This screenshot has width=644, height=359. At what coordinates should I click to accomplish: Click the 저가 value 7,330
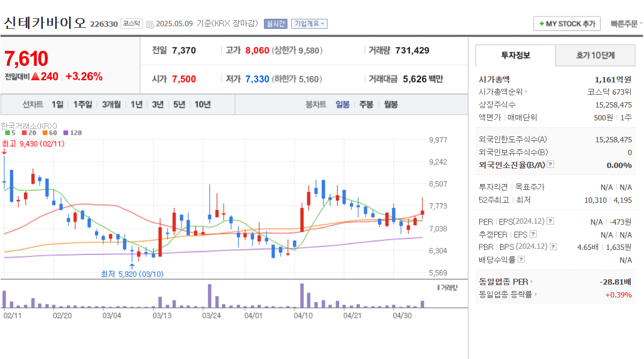point(257,79)
